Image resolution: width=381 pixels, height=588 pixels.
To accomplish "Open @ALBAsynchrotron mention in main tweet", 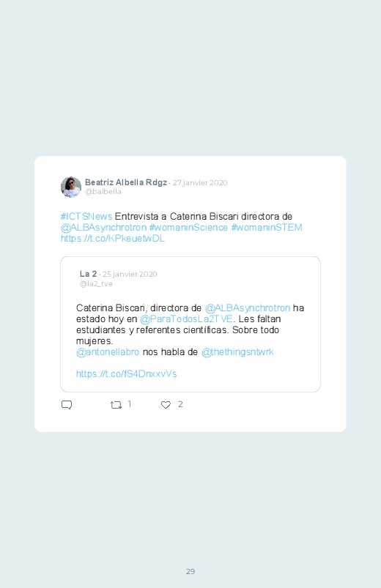I will [x=103, y=227].
